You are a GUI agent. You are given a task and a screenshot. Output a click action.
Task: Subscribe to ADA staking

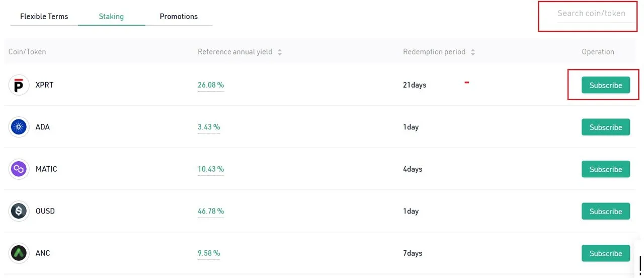[x=606, y=127]
